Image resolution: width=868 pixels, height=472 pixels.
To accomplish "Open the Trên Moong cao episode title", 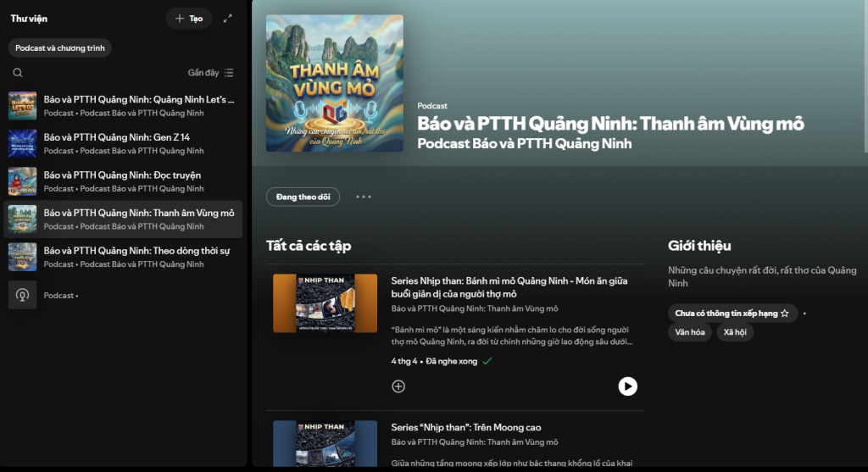I will [465, 427].
